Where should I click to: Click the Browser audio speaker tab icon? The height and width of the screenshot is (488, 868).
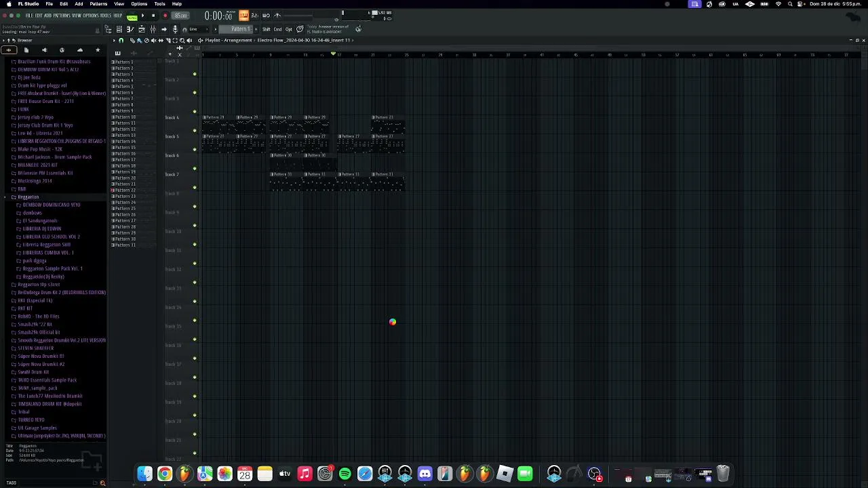coord(44,50)
